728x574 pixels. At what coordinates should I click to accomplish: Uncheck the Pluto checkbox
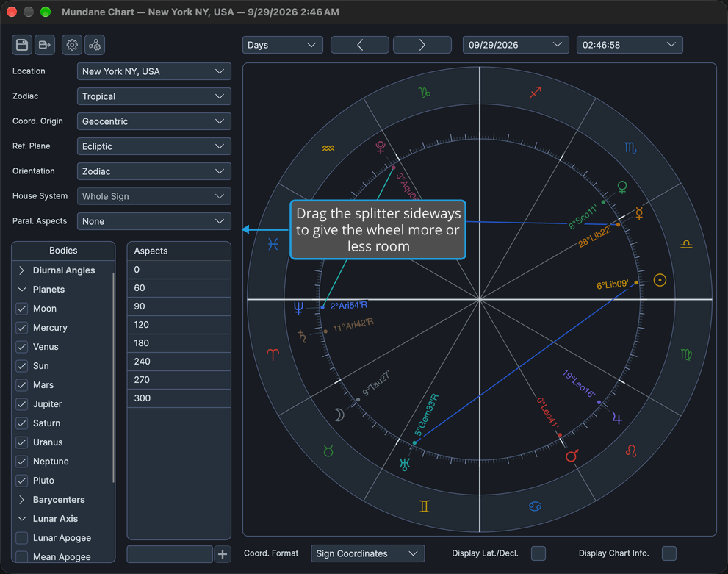click(22, 481)
